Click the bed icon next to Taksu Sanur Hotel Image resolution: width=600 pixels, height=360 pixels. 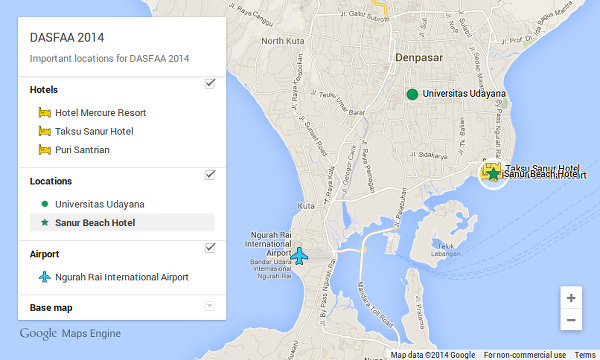45,131
